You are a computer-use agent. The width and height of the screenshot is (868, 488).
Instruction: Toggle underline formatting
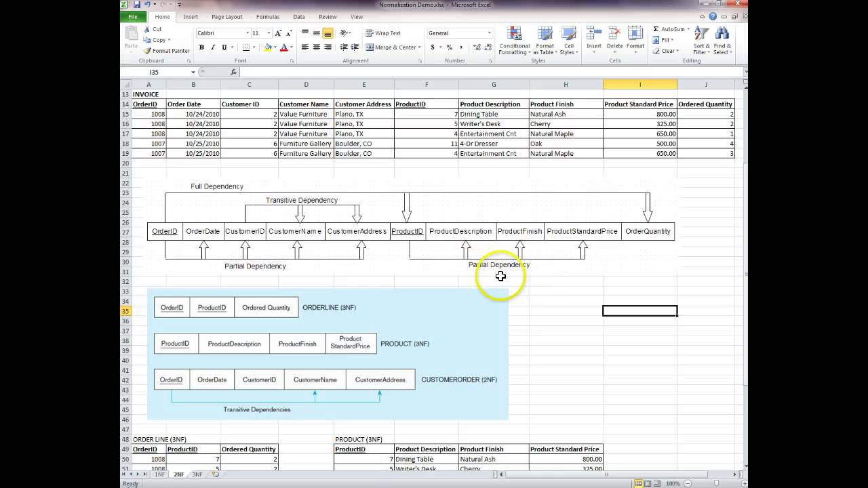point(224,47)
